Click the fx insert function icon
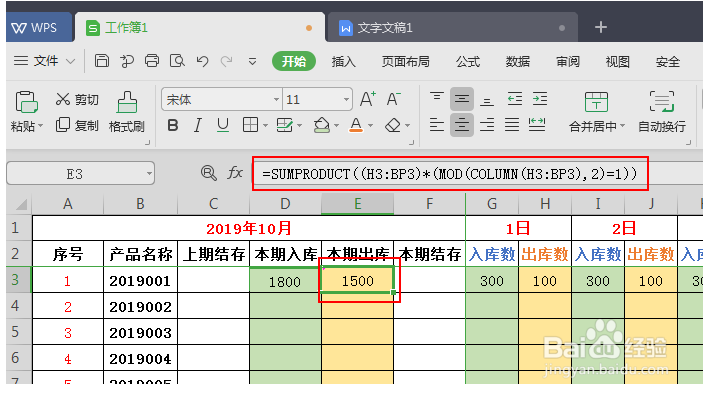The width and height of the screenshot is (708, 394). (x=235, y=173)
